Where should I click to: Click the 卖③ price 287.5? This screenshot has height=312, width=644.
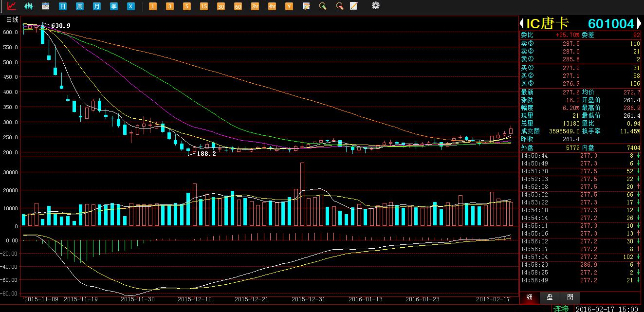pos(571,44)
